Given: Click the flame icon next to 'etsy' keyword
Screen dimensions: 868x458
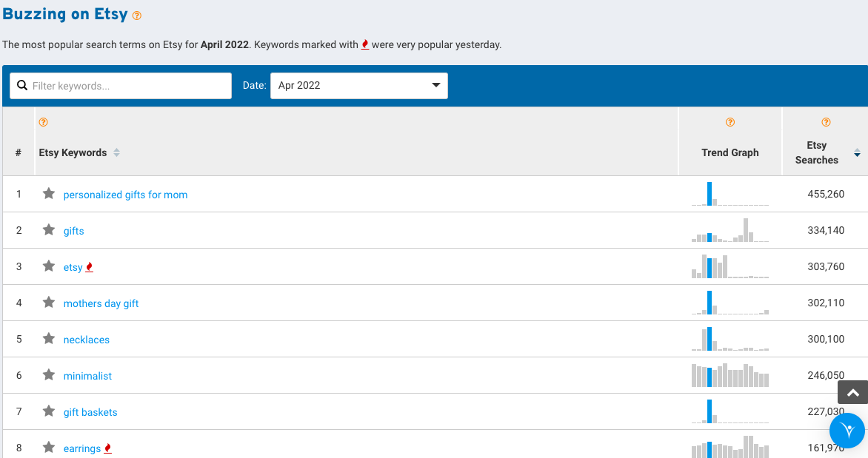Looking at the screenshot, I should pyautogui.click(x=89, y=267).
